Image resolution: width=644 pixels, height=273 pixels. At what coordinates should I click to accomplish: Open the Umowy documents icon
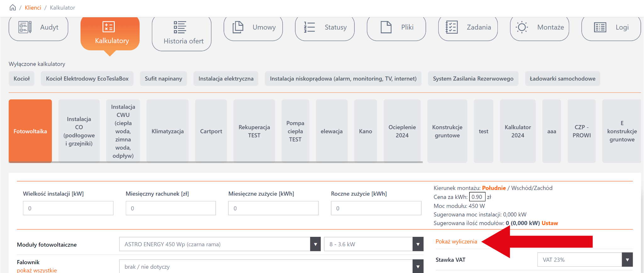(238, 27)
